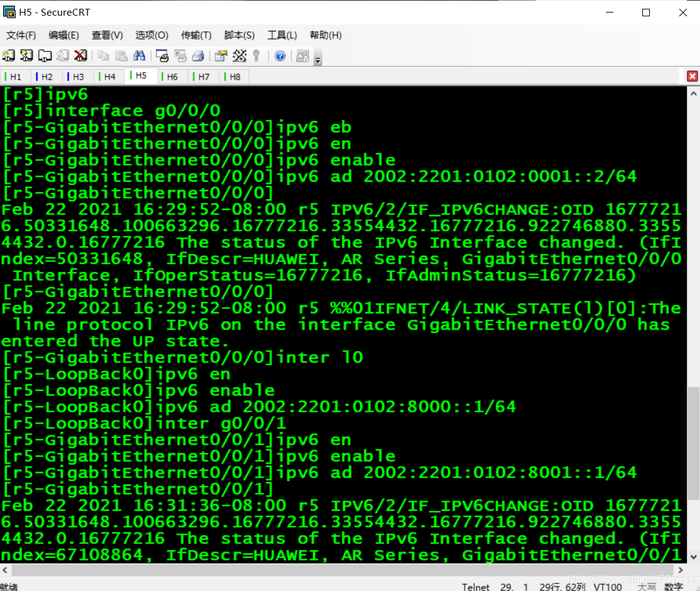Close the current tab with red X
Viewport: 700px width, 591px height.
click(692, 76)
